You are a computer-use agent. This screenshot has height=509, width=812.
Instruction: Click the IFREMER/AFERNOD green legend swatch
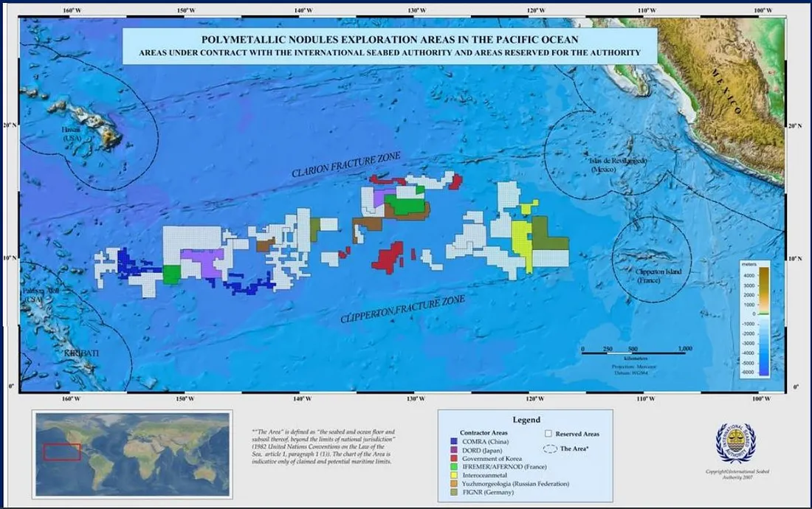pyautogui.click(x=454, y=466)
